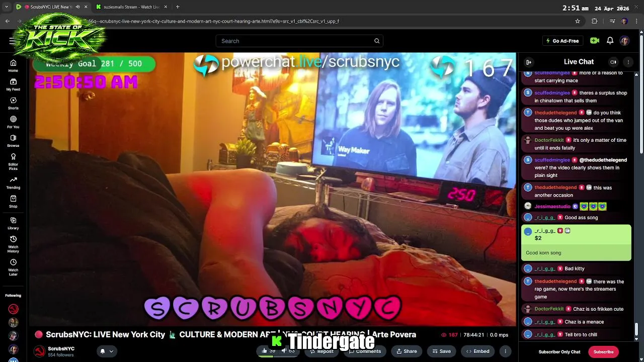This screenshot has height=362, width=644.
Task: Open My Feed in the sidebar
Action: 13,84
